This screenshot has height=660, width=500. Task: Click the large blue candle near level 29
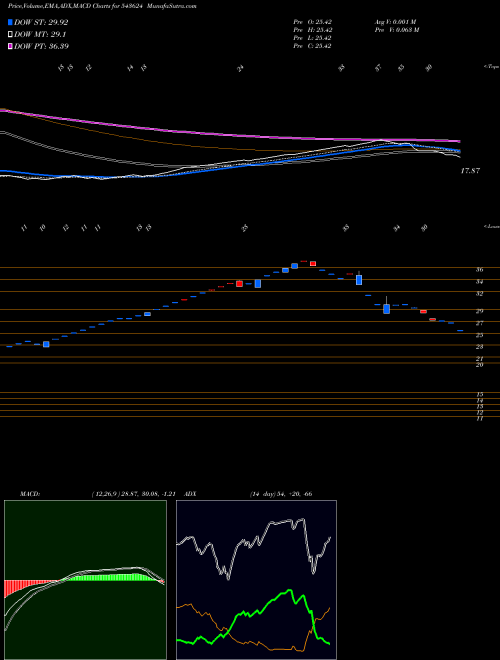click(386, 309)
